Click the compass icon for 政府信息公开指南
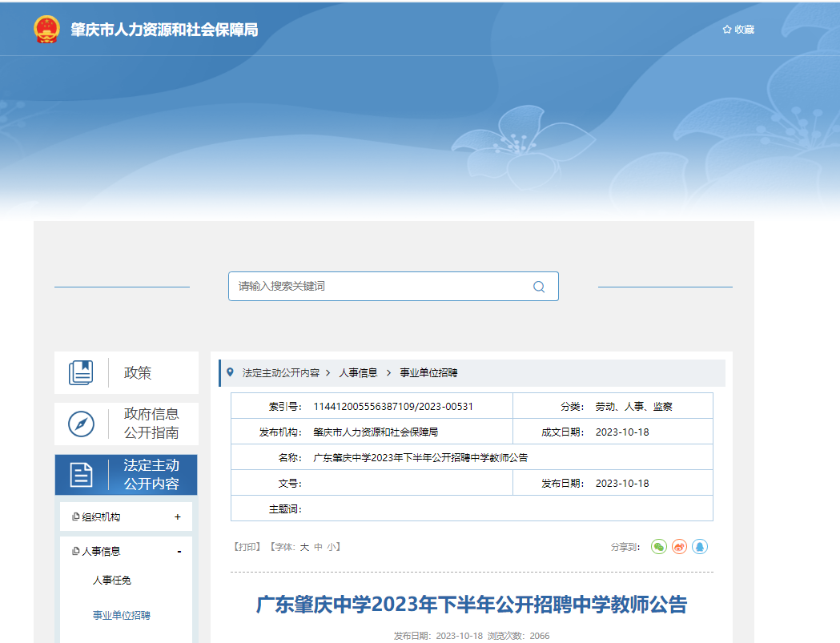 (x=81, y=424)
